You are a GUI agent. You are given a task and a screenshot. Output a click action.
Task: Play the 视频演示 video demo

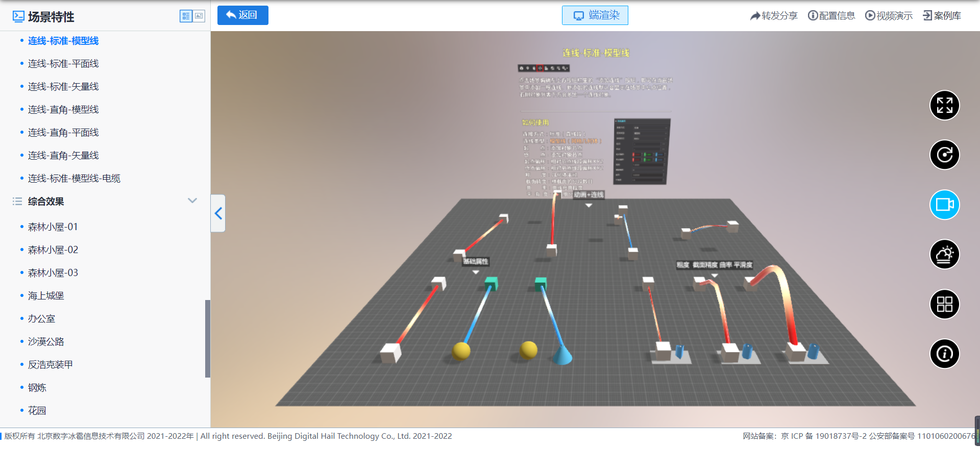click(x=889, y=16)
